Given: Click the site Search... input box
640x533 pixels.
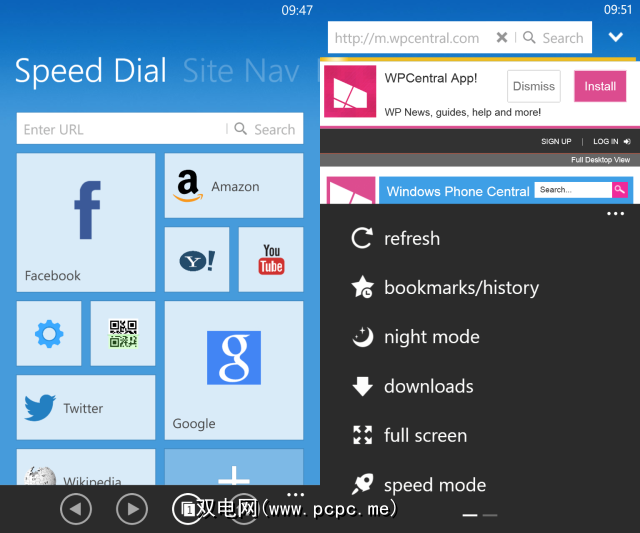Looking at the screenshot, I should point(573,190).
